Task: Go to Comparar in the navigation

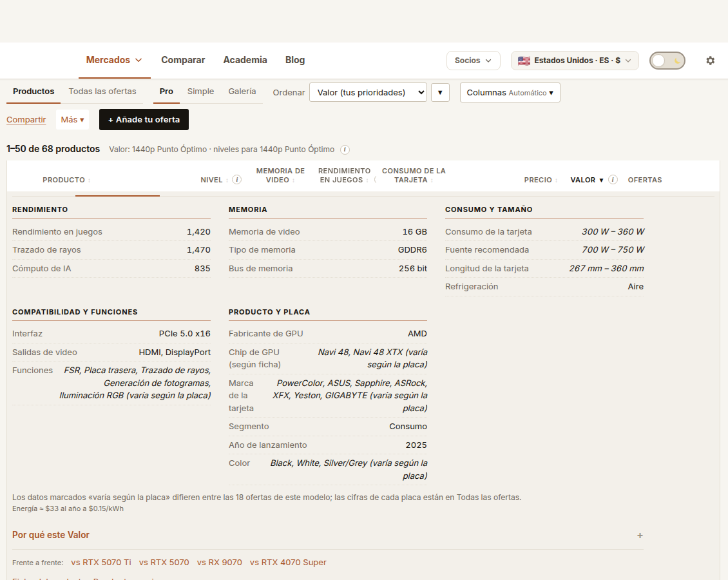Action: pos(183,60)
